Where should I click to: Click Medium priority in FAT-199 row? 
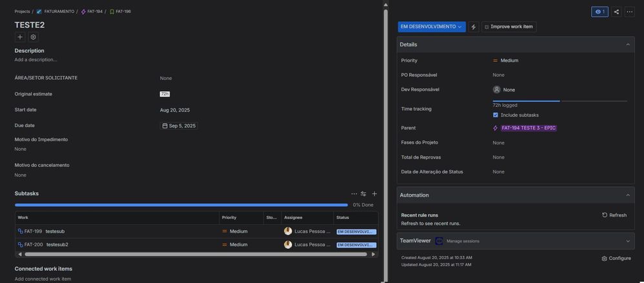tap(235, 231)
